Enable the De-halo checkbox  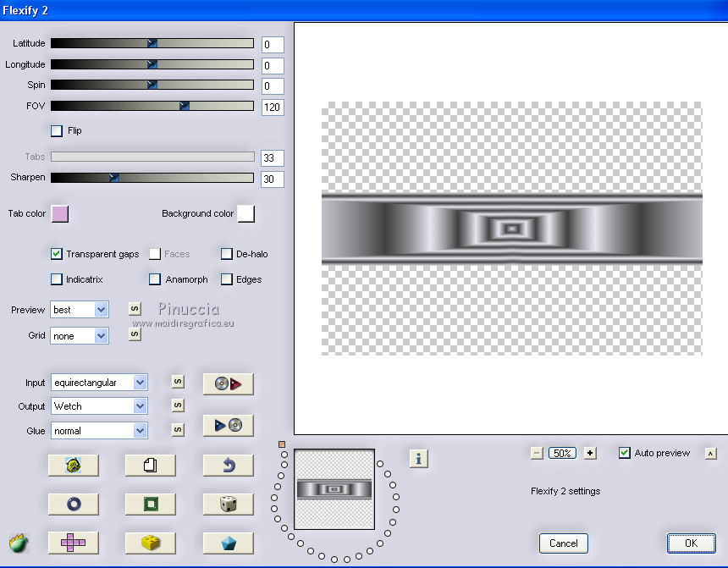click(x=227, y=254)
